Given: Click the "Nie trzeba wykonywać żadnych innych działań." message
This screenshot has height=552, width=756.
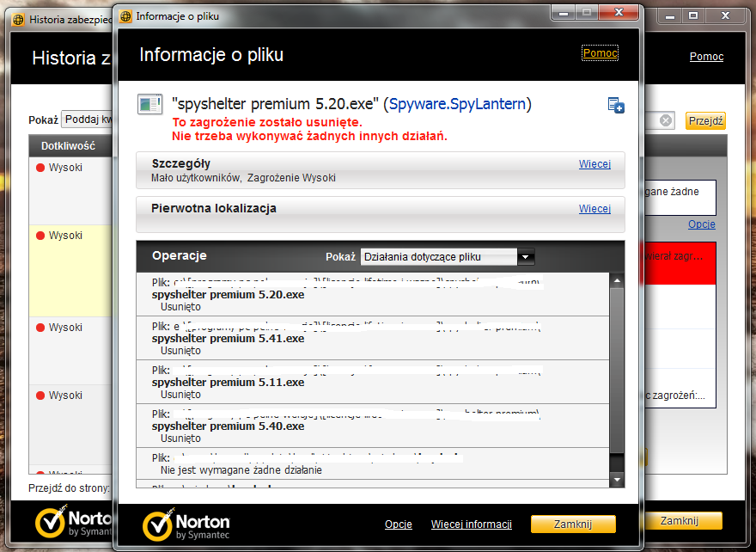Looking at the screenshot, I should click(x=309, y=136).
